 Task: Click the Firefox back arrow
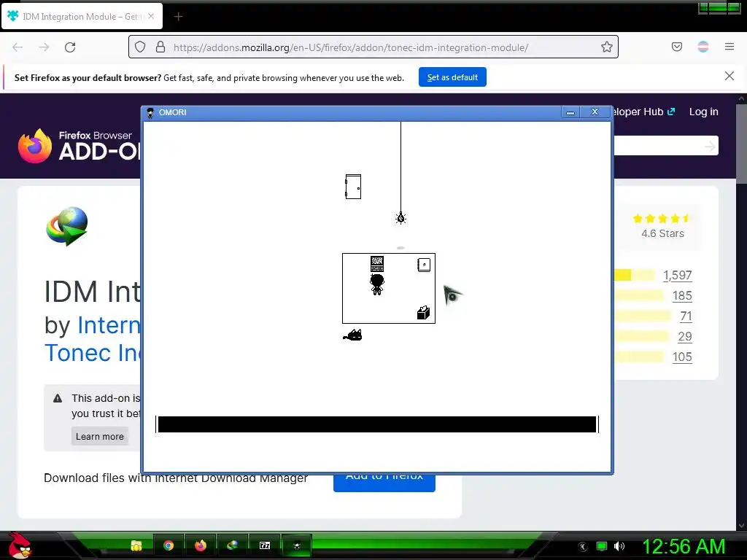pyautogui.click(x=18, y=47)
